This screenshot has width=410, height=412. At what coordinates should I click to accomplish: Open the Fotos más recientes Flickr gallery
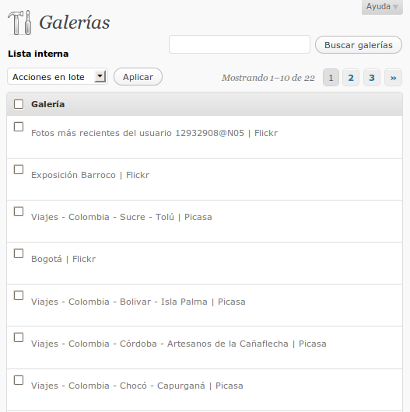(154, 133)
